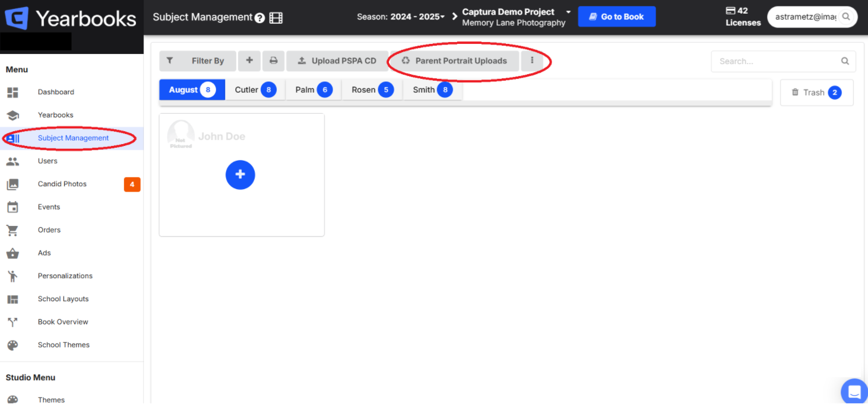868x414 pixels.
Task: Click the orange Candid Photos 4 badge
Action: click(132, 184)
